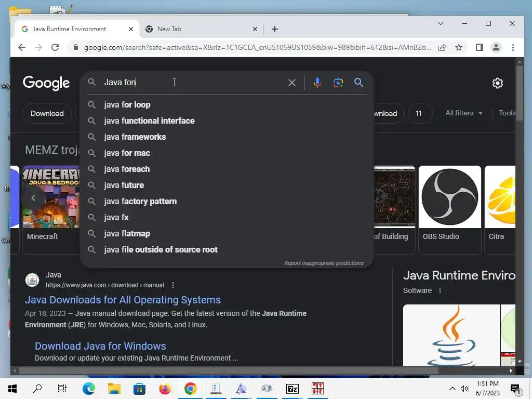Open the share this page icon
532x399 pixels.
tap(442, 47)
